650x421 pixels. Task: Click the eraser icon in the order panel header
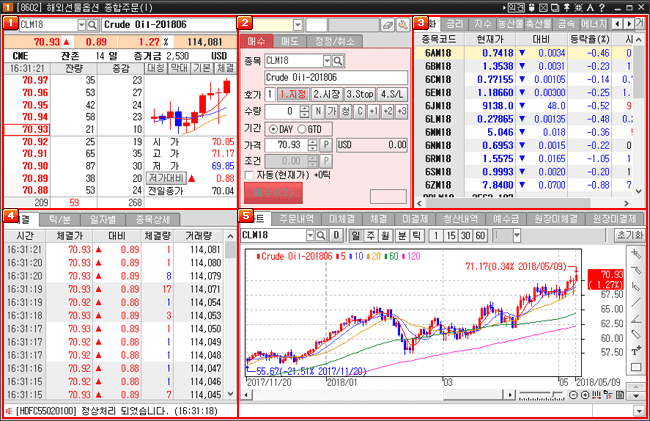[386, 23]
